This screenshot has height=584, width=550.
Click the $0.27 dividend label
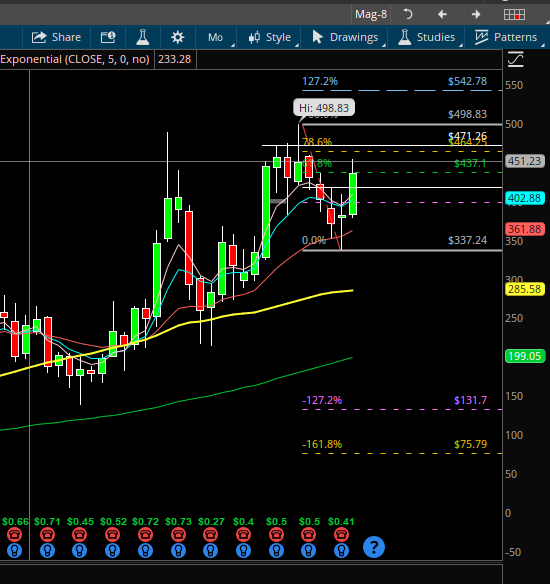click(211, 521)
